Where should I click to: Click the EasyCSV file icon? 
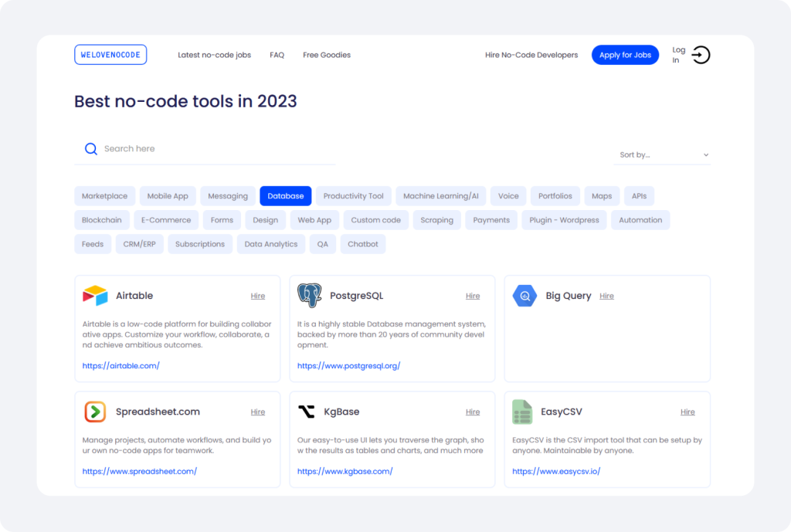pos(522,412)
